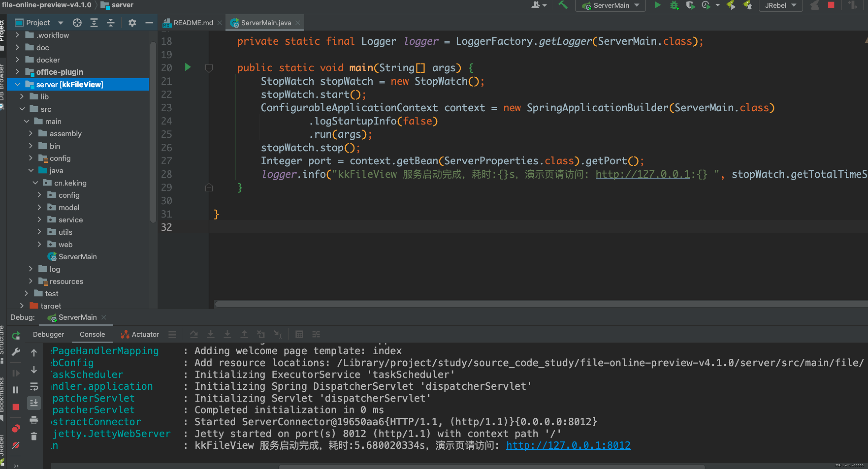This screenshot has height=469, width=868.
Task: View breakpoints with red circles icon
Action: click(x=16, y=428)
